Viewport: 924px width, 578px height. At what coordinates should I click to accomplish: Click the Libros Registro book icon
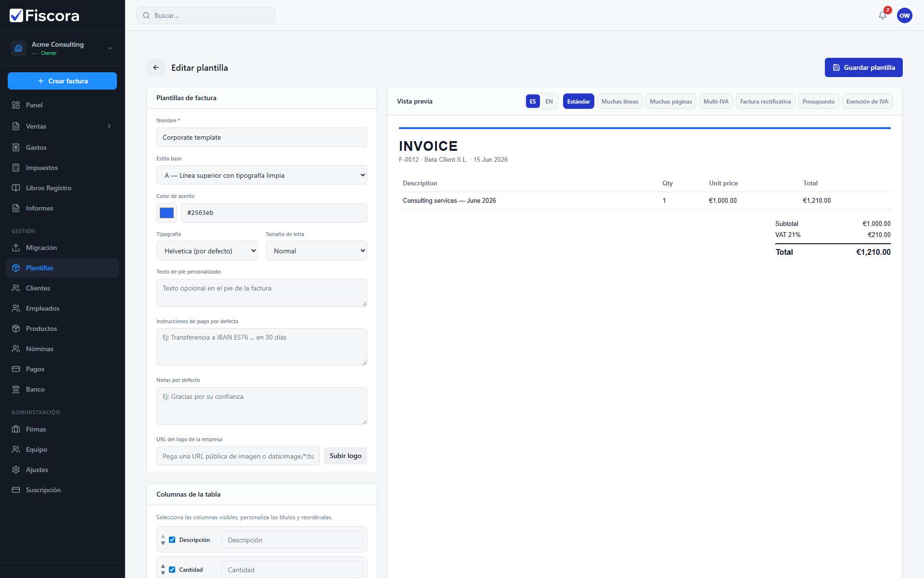click(16, 188)
